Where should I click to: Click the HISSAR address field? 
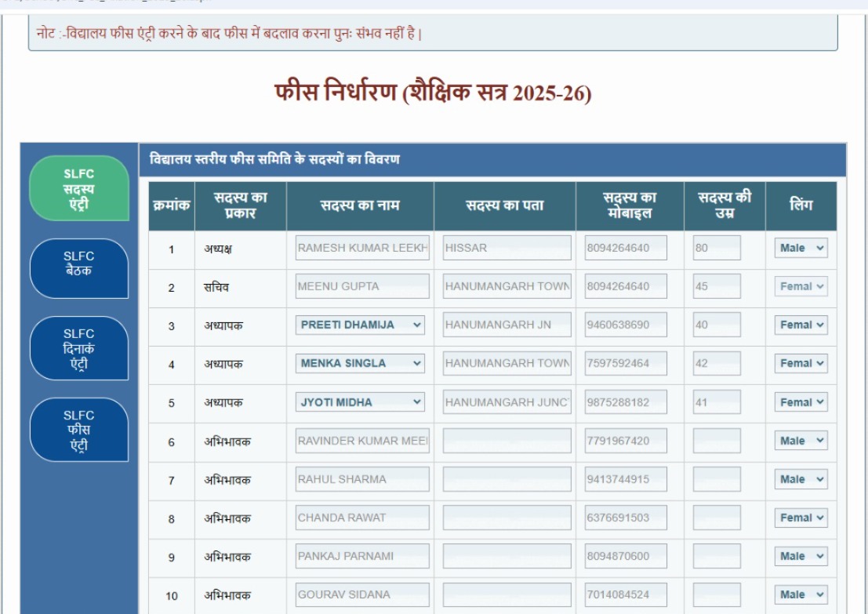[x=507, y=248]
